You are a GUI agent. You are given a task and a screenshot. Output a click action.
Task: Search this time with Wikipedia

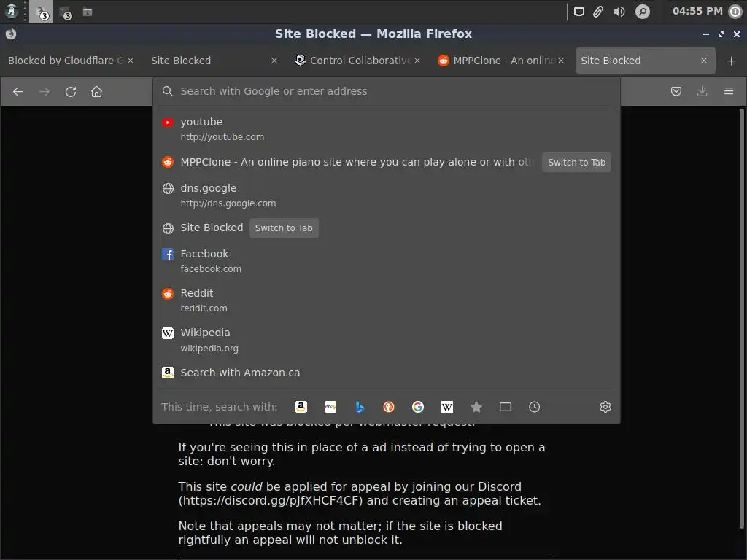point(447,407)
